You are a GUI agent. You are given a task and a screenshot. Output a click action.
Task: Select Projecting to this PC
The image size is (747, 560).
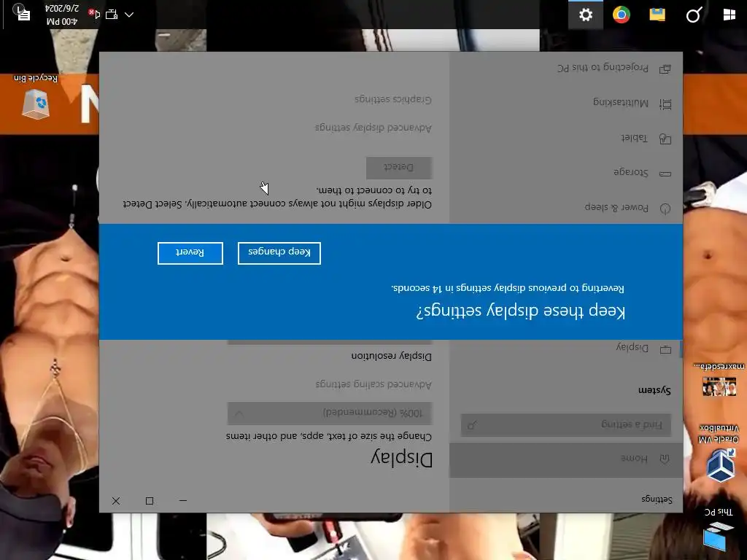click(566, 69)
